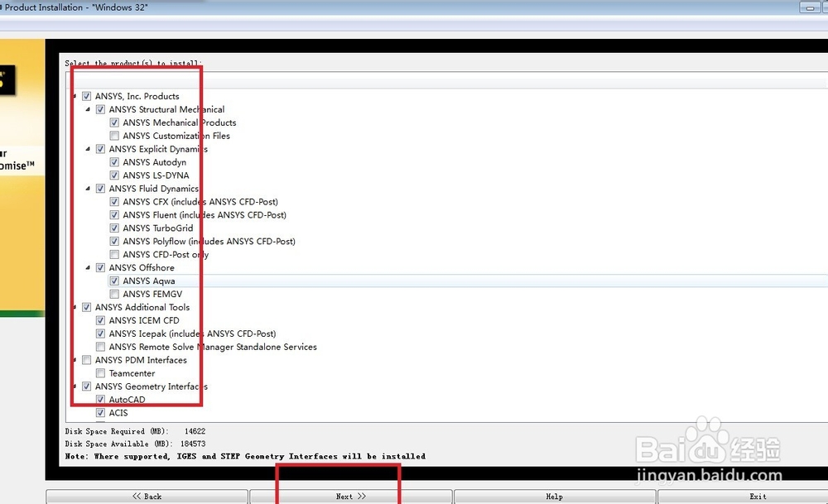Image resolution: width=828 pixels, height=504 pixels.
Task: Collapse ANSYS Structural Mechanical tree node
Action: click(x=88, y=109)
